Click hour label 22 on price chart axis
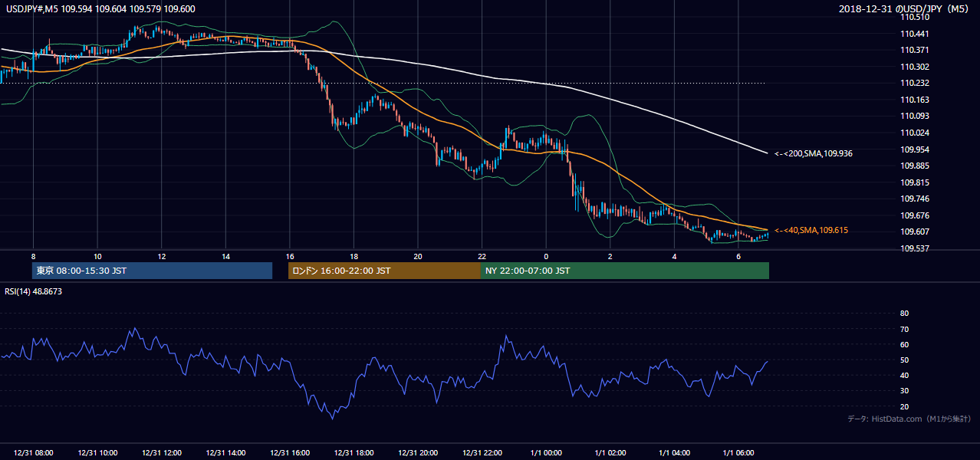The image size is (980, 460). [x=482, y=256]
